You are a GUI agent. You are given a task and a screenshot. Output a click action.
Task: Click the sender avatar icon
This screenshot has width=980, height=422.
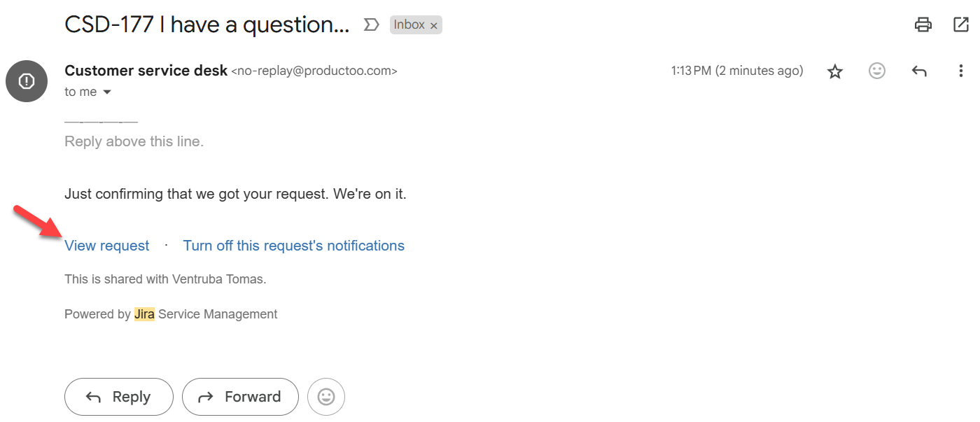coord(27,81)
